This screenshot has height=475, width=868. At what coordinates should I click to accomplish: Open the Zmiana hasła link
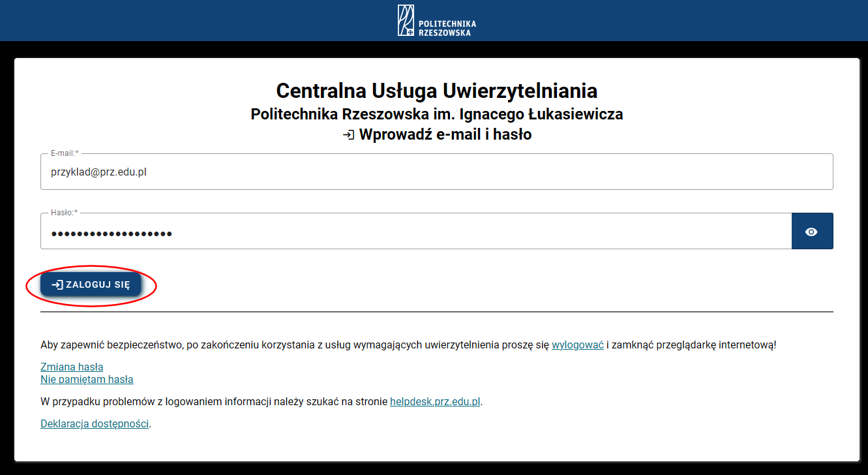click(x=72, y=367)
